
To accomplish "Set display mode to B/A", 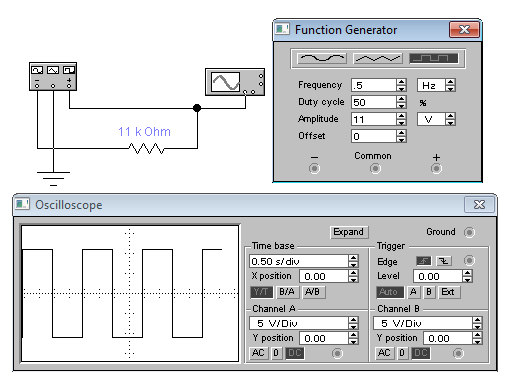I will (287, 292).
